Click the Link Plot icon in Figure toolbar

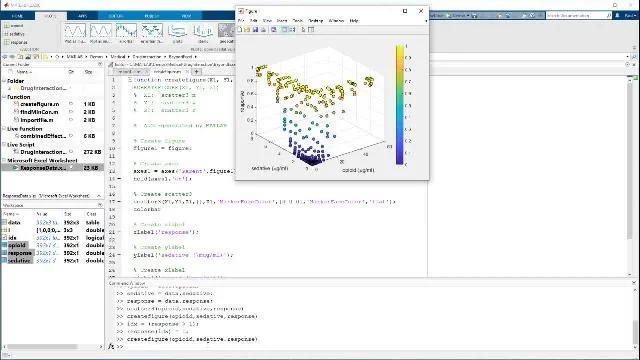click(274, 29)
